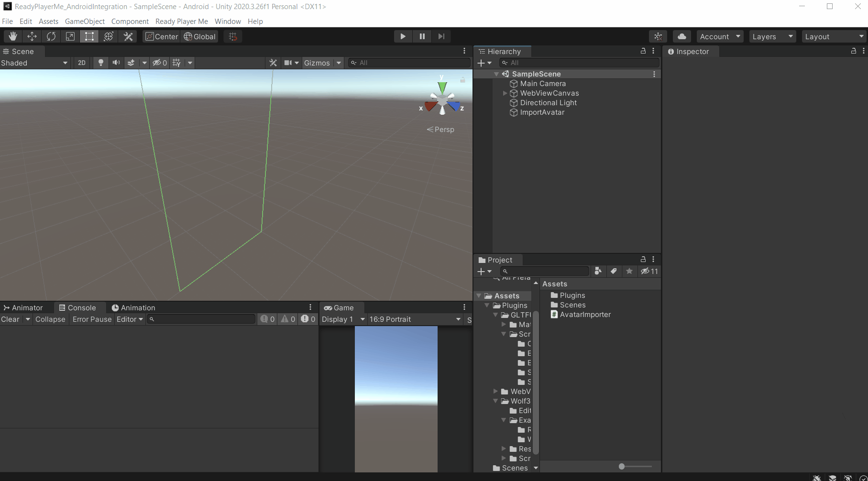The width and height of the screenshot is (868, 481).
Task: Select the AvatarImporter script asset
Action: [x=585, y=314]
